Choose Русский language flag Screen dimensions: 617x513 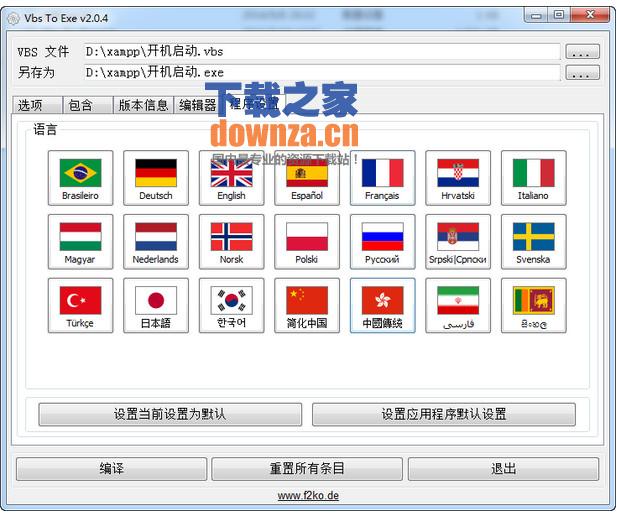tap(382, 242)
